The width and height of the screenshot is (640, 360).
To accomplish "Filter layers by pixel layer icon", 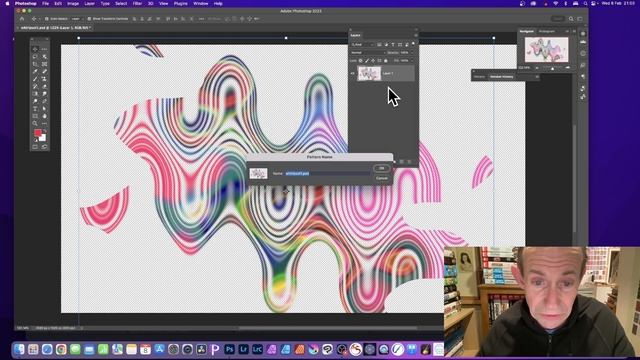I will point(380,44).
